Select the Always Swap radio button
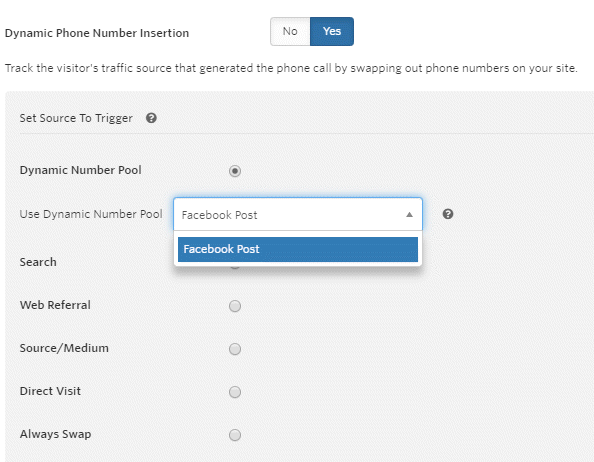This screenshot has width=594, height=462. [x=235, y=435]
